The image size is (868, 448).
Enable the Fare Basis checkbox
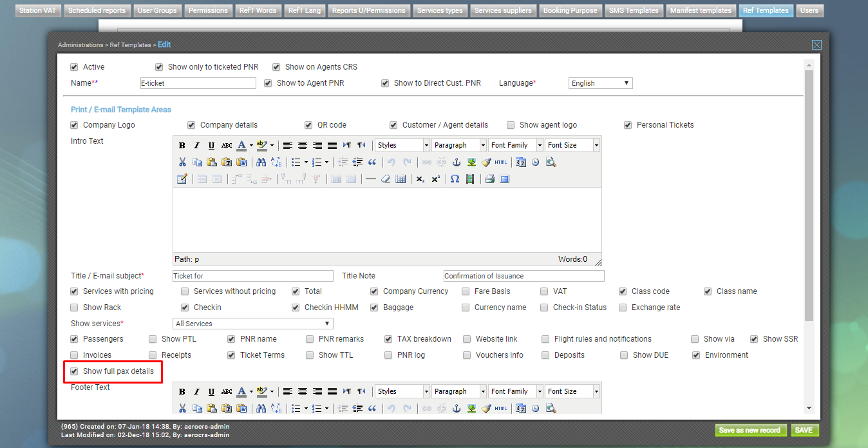466,291
